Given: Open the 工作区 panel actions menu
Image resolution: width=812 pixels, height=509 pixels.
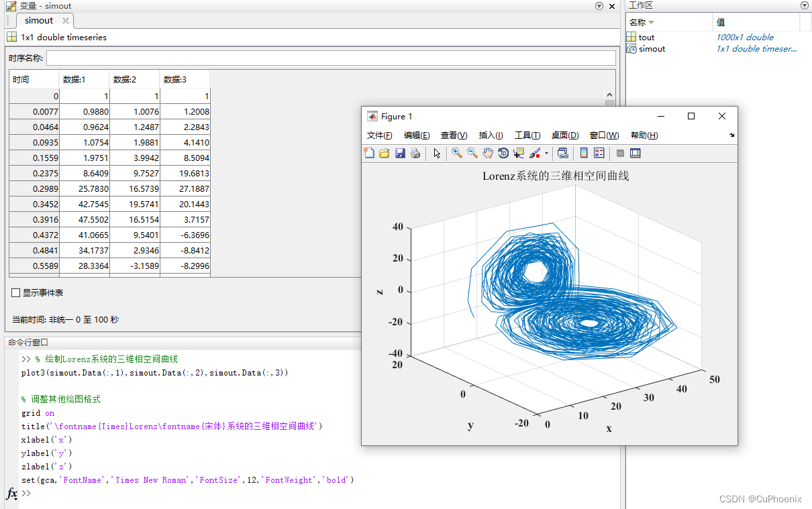Looking at the screenshot, I should pos(804,5).
